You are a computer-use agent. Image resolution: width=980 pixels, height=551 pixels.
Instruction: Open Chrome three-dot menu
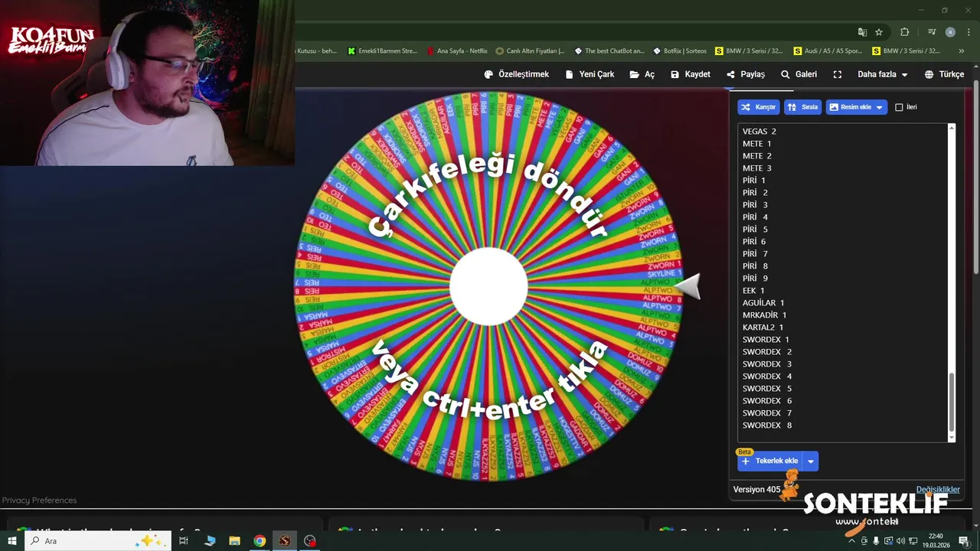(969, 32)
